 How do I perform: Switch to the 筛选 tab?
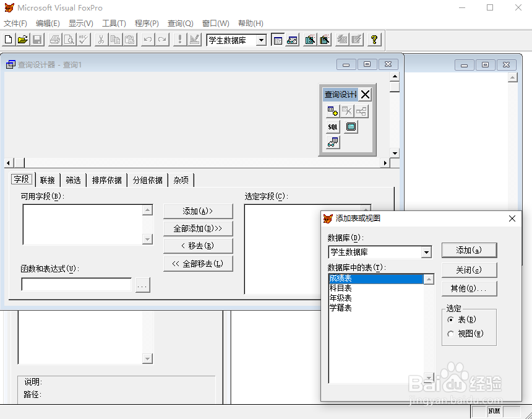(73, 180)
